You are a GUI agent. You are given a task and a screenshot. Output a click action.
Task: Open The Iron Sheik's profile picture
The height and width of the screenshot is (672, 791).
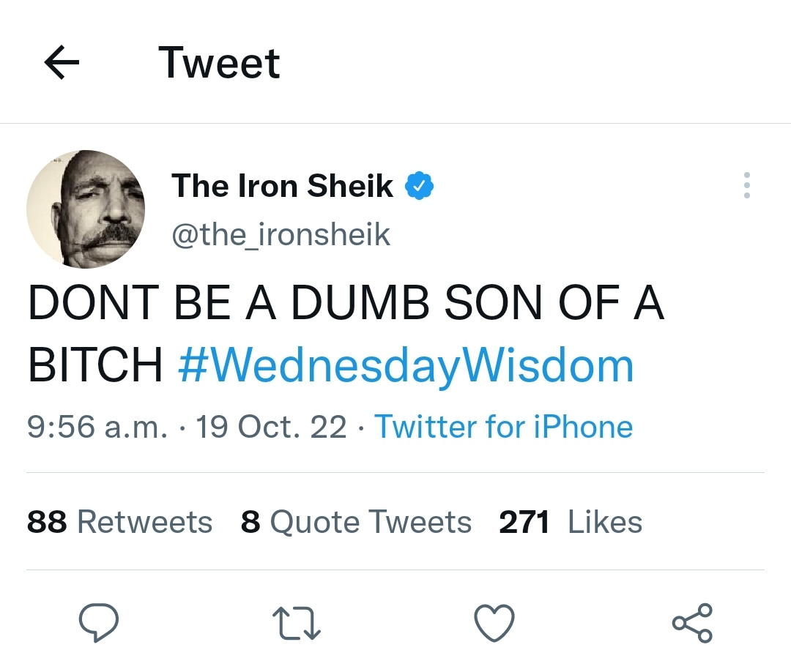86,209
